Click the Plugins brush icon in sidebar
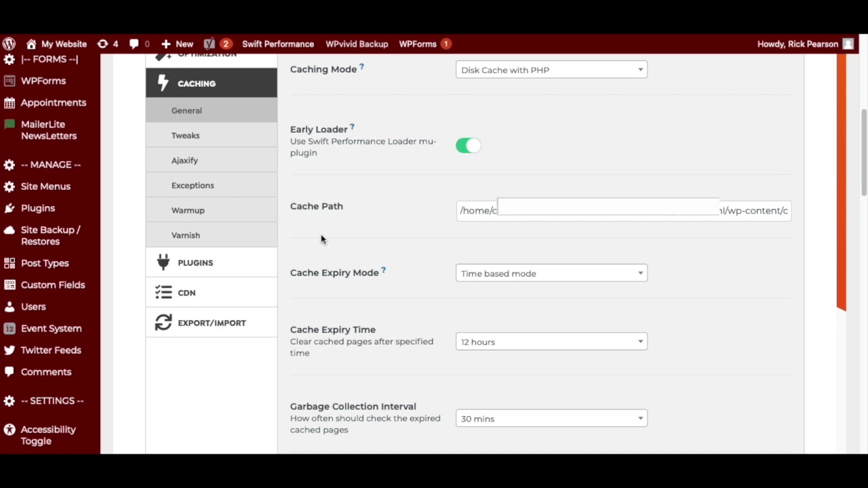 click(9, 208)
